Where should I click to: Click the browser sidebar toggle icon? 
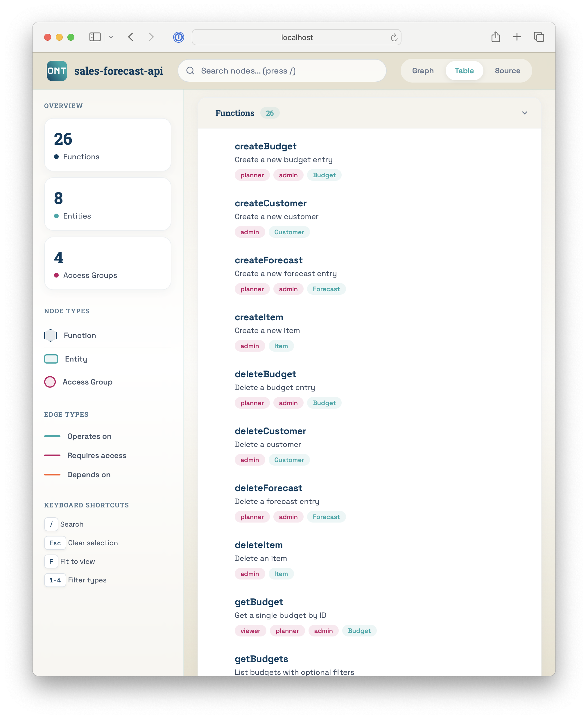95,37
